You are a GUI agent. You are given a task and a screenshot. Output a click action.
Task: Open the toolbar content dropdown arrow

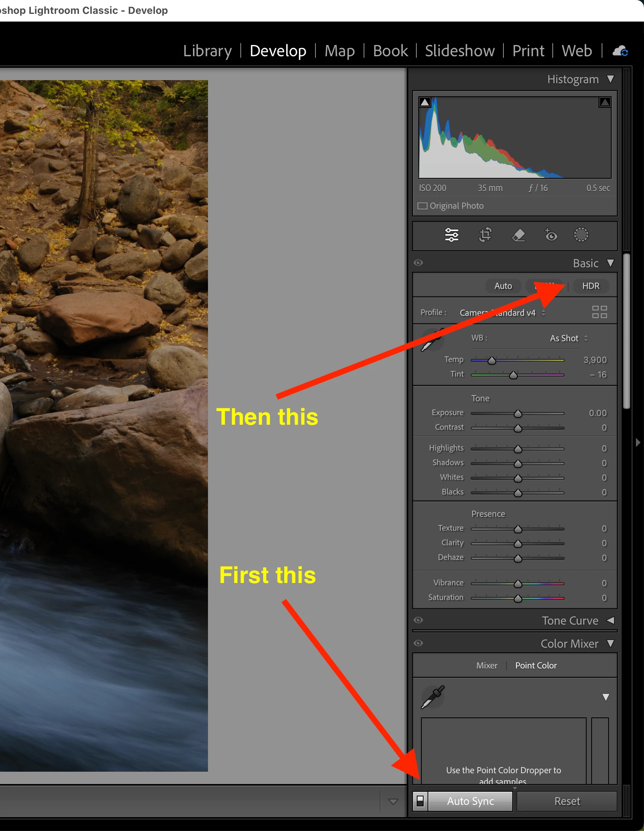click(393, 802)
